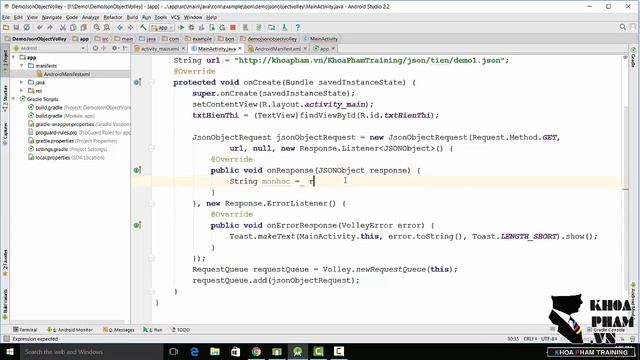This screenshot has width=640, height=360.
Task: Open the Navigate menu
Action: tap(52, 17)
